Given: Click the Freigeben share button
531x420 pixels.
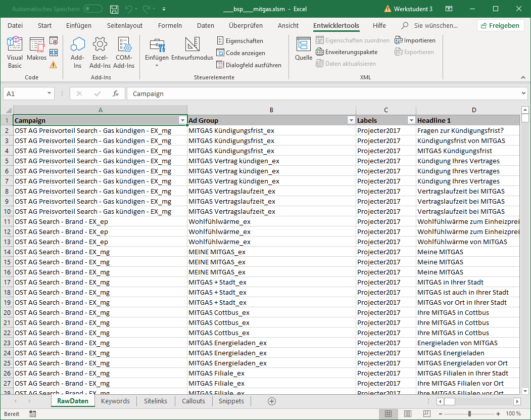Looking at the screenshot, I should pyautogui.click(x=500, y=26).
